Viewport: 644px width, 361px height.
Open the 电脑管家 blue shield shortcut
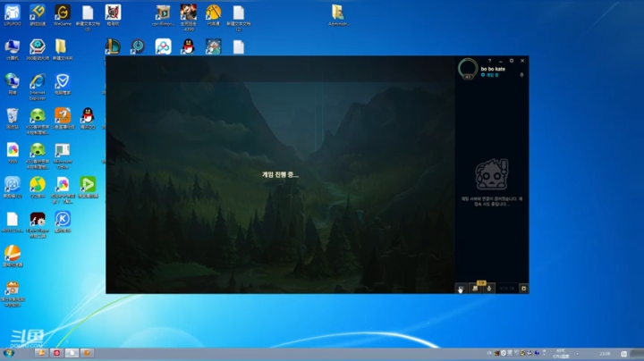pyautogui.click(x=63, y=84)
